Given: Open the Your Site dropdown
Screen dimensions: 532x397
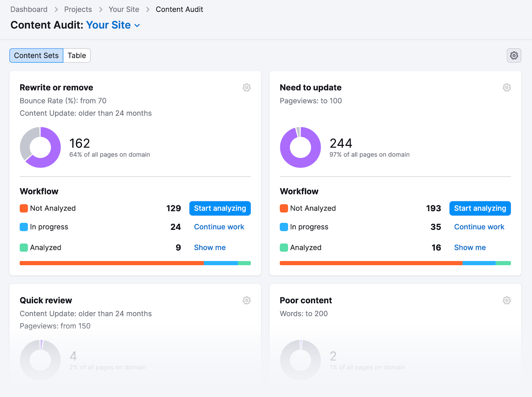Looking at the screenshot, I should pos(113,25).
